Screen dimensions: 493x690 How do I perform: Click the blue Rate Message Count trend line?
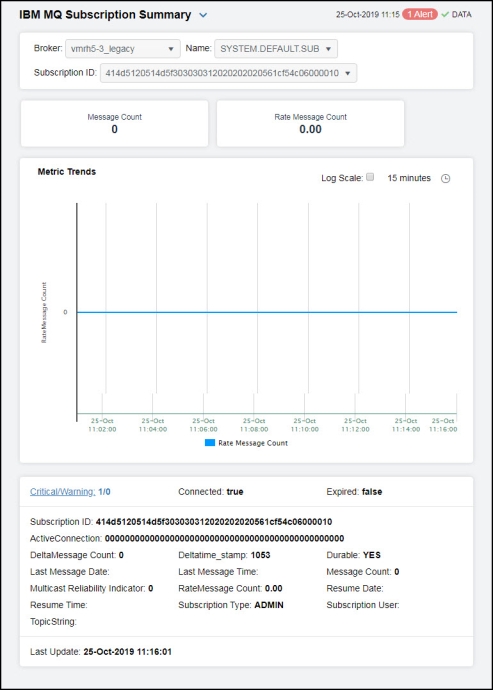point(267,312)
